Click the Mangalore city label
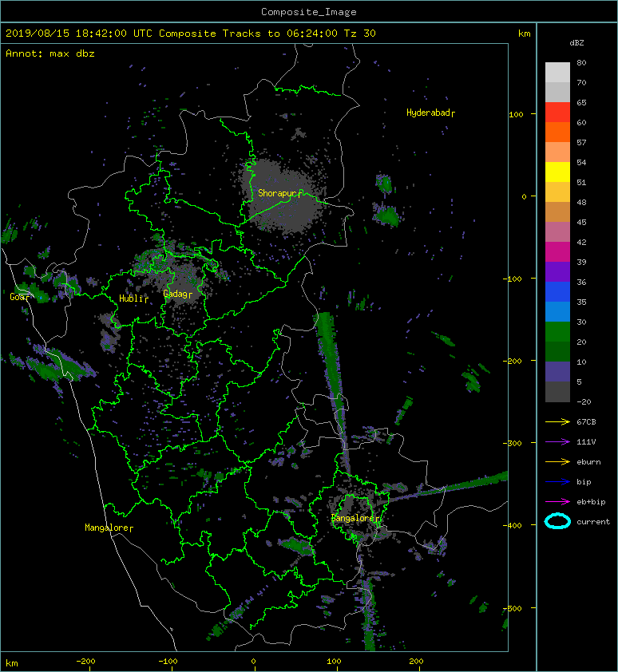618x672 pixels. point(109,528)
